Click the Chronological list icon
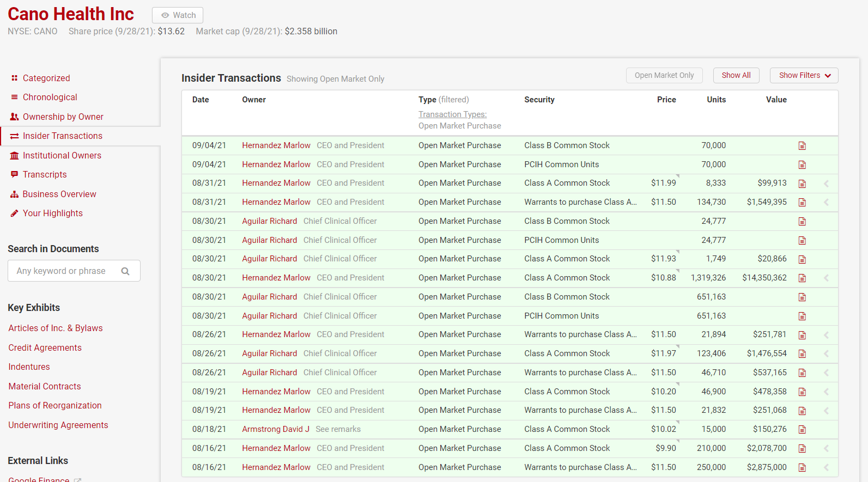The height and width of the screenshot is (482, 868). [15, 97]
